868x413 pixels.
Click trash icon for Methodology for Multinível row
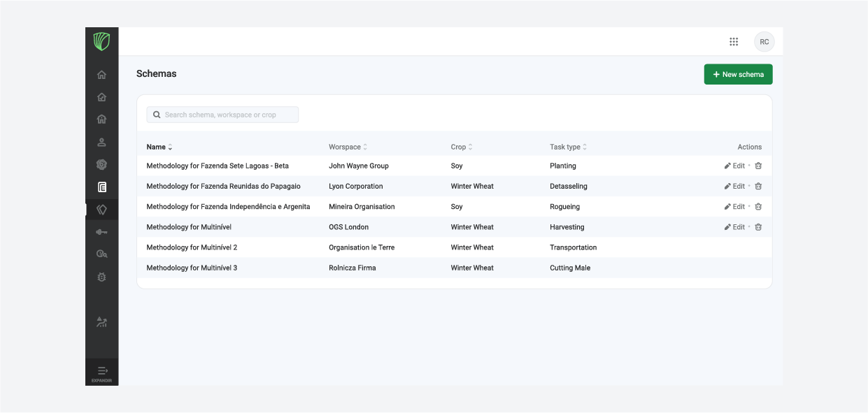pos(758,227)
